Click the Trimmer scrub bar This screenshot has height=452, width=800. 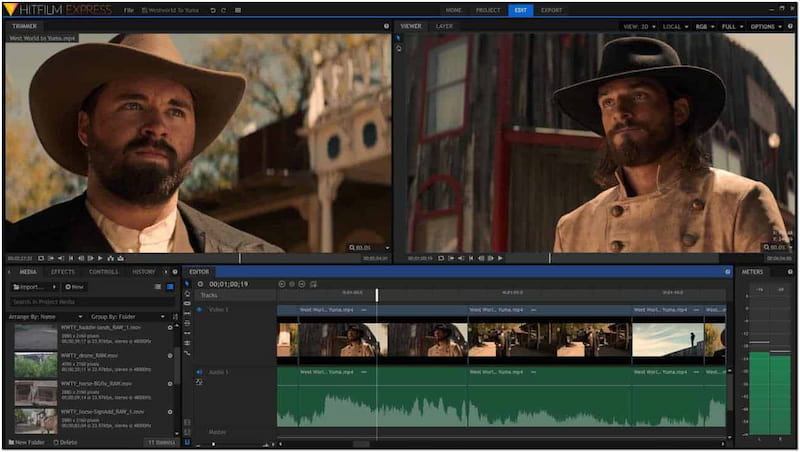[242, 259]
